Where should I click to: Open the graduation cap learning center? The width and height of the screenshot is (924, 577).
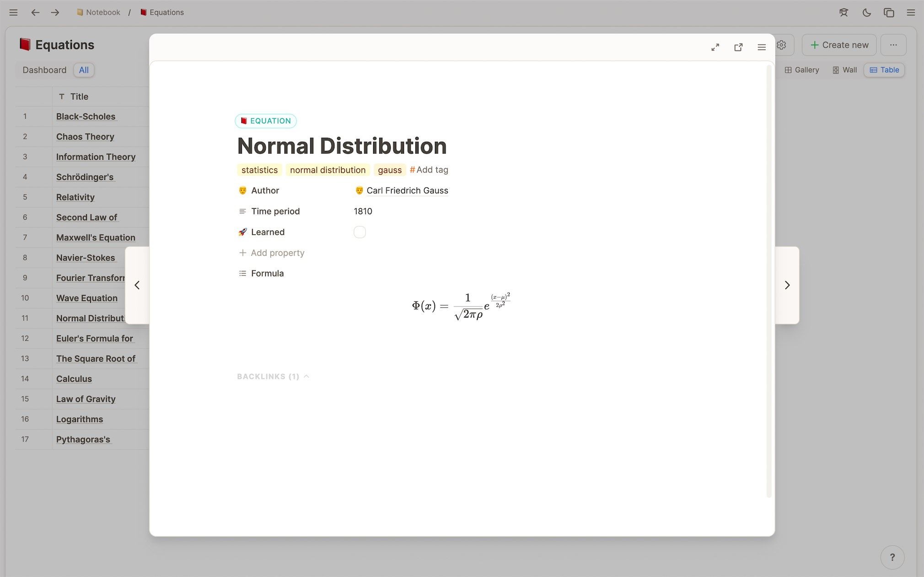(843, 12)
